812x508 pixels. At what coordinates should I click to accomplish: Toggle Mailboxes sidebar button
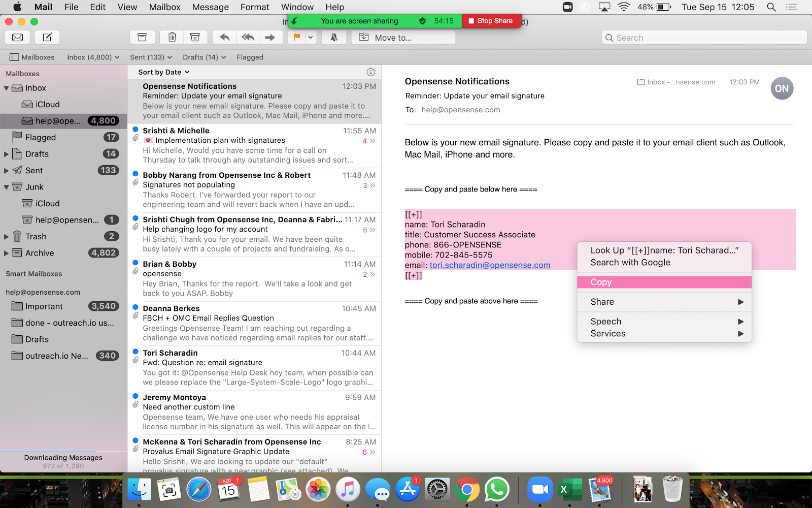point(32,57)
